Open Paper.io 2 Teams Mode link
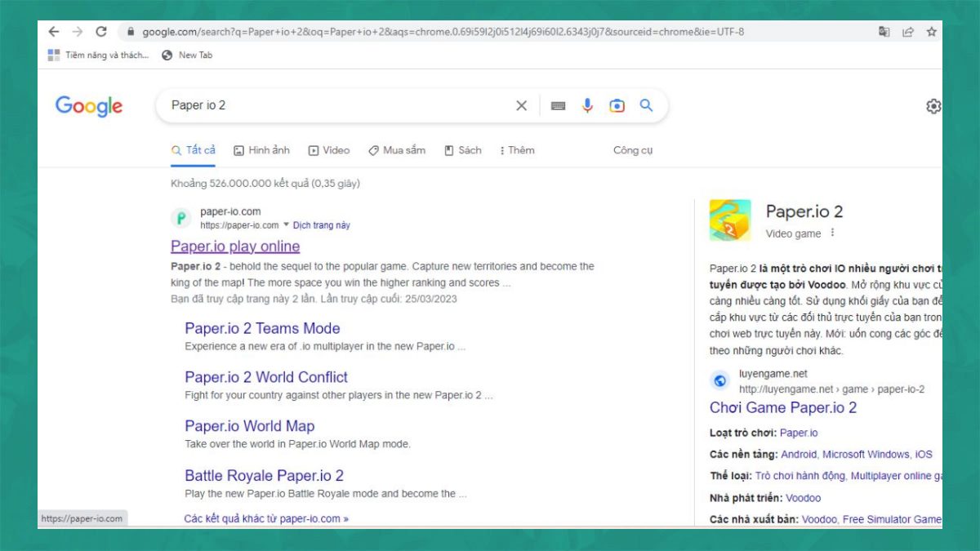This screenshot has height=551, width=980. 262,328
